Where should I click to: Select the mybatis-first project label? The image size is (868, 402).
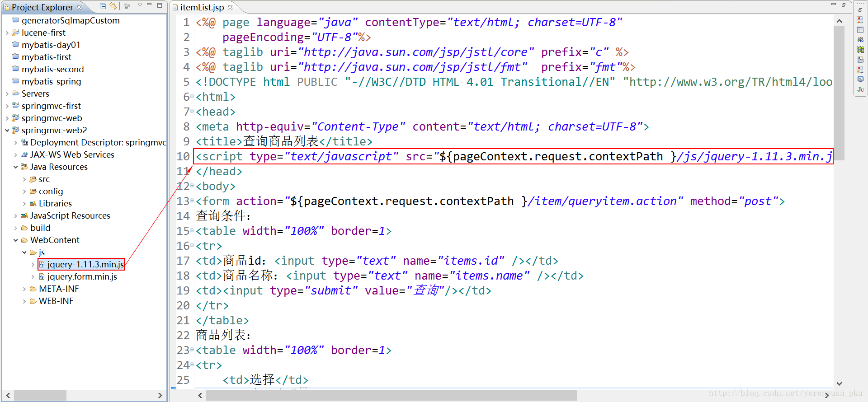pyautogui.click(x=47, y=57)
